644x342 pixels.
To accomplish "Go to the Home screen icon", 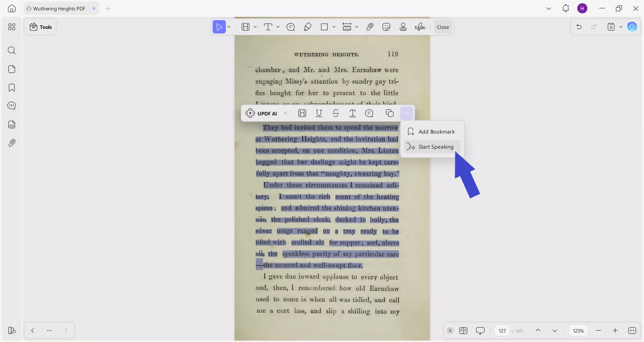I will pyautogui.click(x=12, y=8).
